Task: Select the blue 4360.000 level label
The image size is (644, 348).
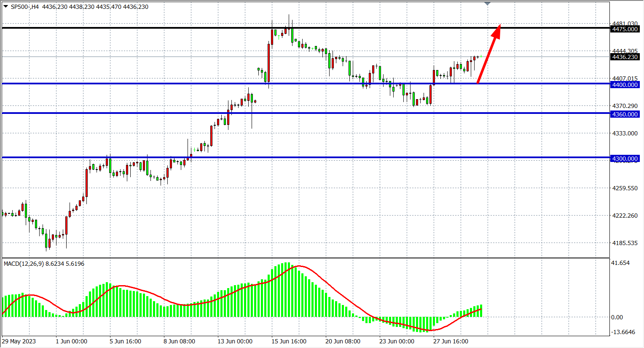Action: click(625, 114)
